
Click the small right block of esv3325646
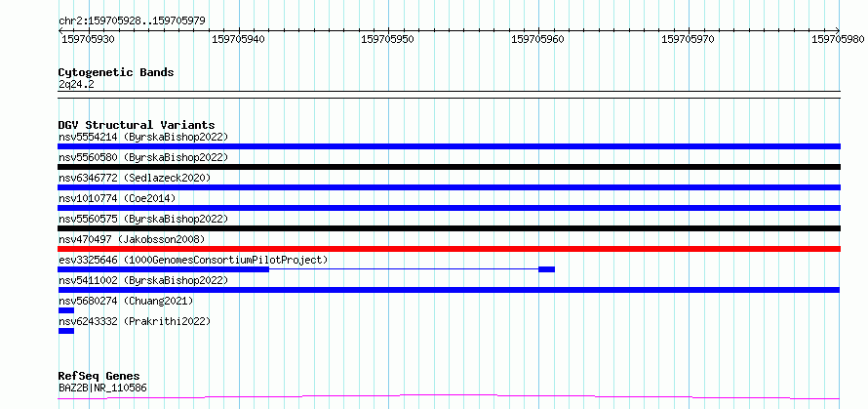tap(547, 269)
